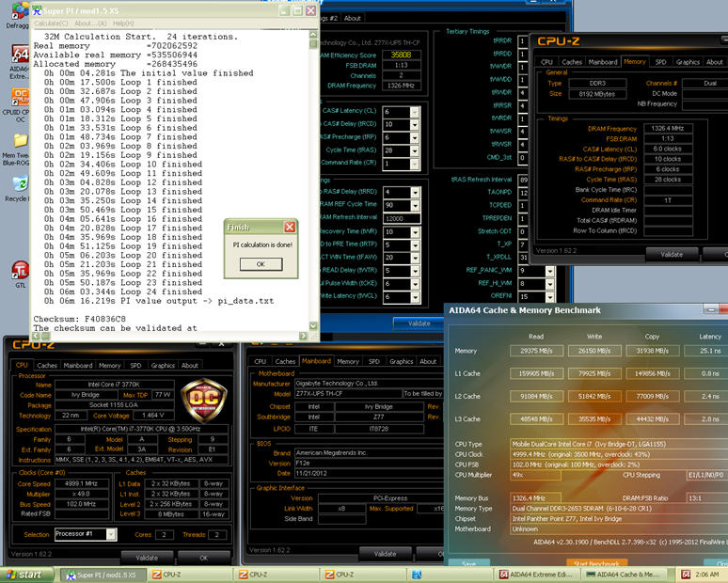Open the Calculate menu in Super PI
Image resolution: width=728 pixels, height=583 pixels.
coord(51,23)
